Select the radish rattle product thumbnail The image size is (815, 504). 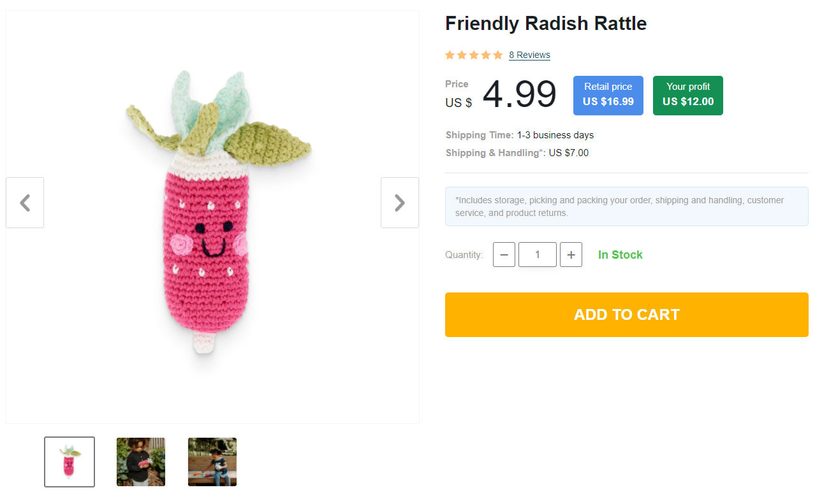(x=69, y=461)
